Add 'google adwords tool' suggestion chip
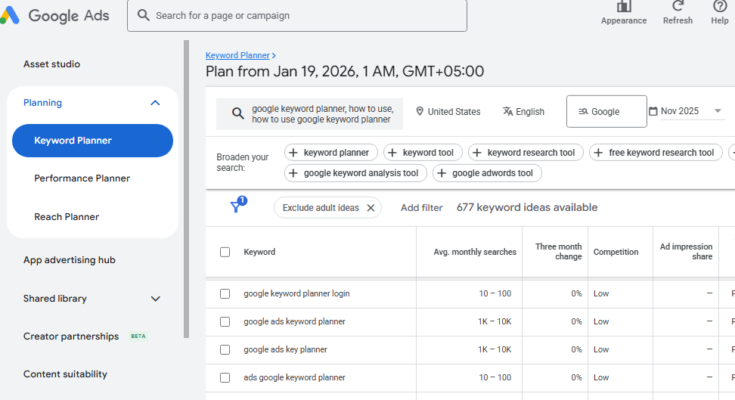The image size is (735, 400). click(487, 173)
